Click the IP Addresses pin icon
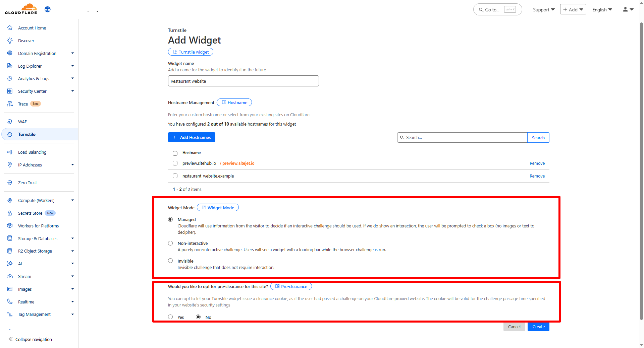The image size is (644, 348). [10, 165]
